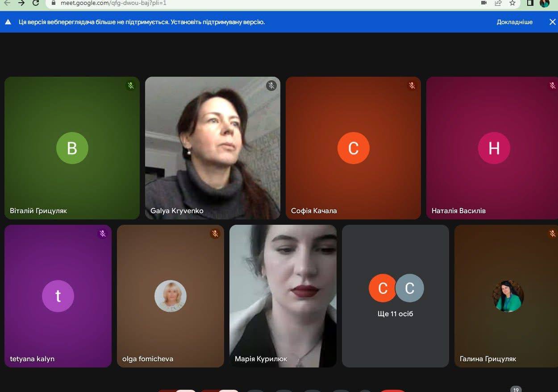The width and height of the screenshot is (558, 392).
Task: Select the Наталія Васильів participant tile
Action: [492, 148]
